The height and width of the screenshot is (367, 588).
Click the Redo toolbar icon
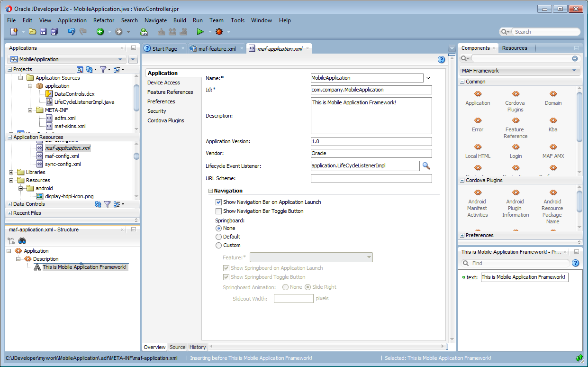tap(83, 32)
